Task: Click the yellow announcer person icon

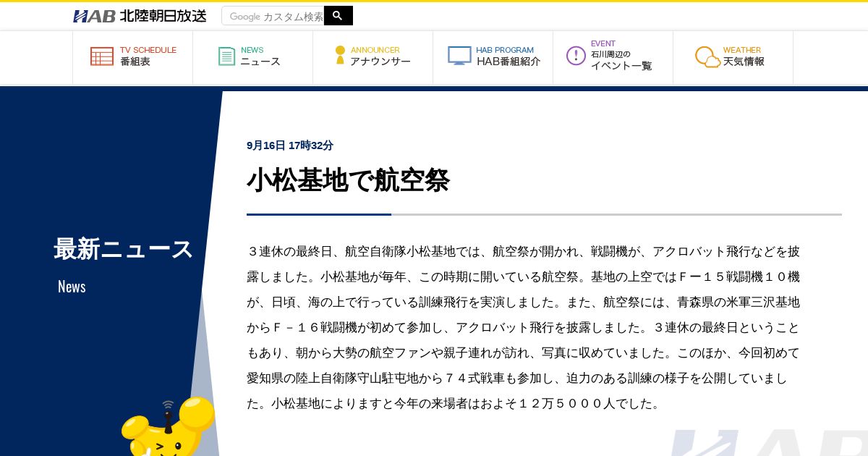Action: 340,55
